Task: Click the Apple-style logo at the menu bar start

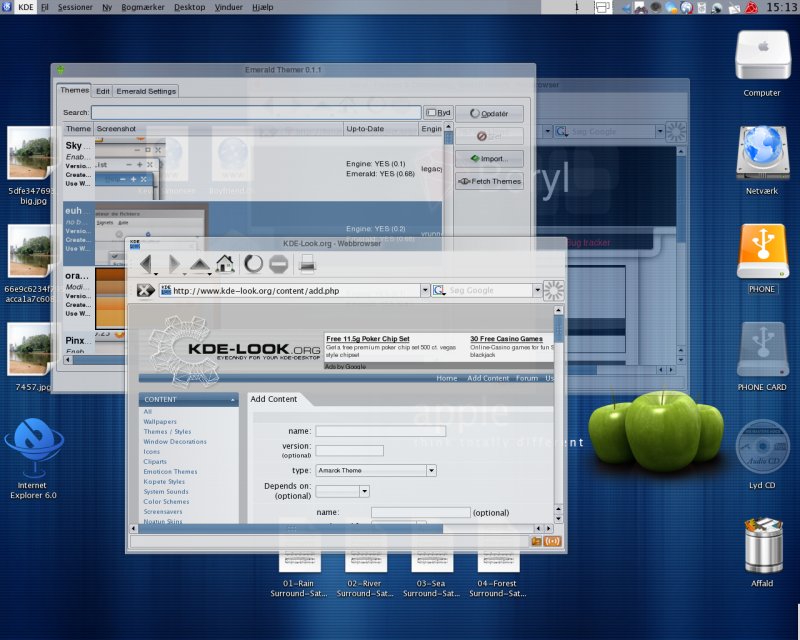Action: 7,7
